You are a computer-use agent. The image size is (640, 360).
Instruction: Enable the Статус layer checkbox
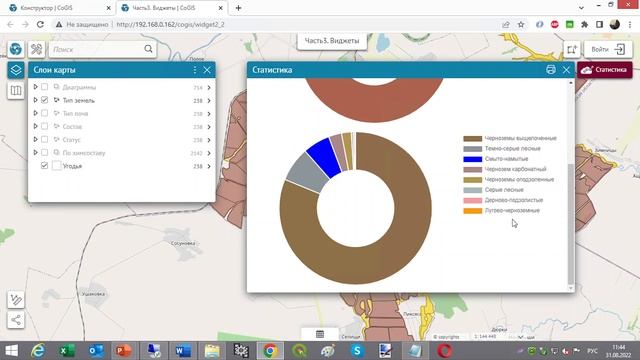[x=44, y=139]
